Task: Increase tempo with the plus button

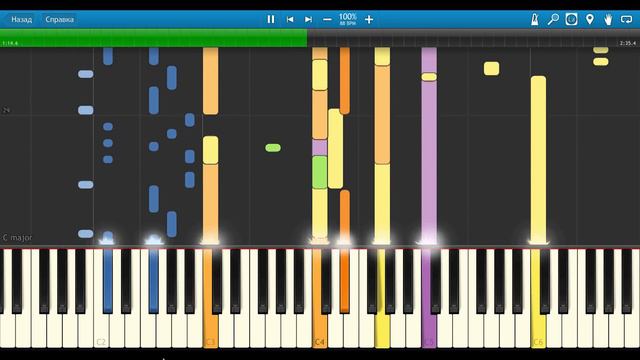Action: pyautogui.click(x=369, y=19)
